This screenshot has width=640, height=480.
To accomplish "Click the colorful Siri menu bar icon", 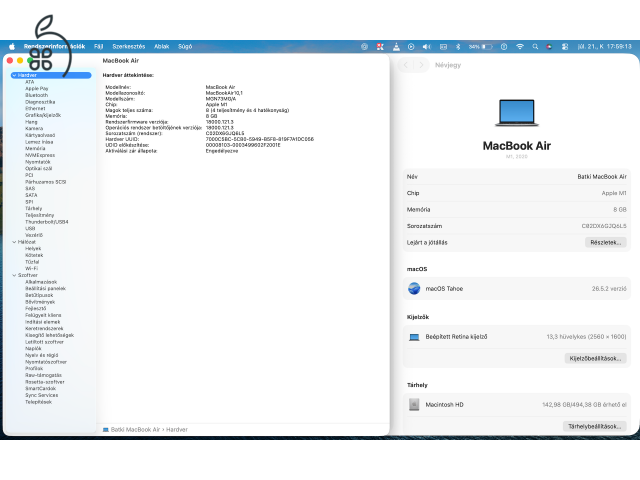I will pos(549,47).
